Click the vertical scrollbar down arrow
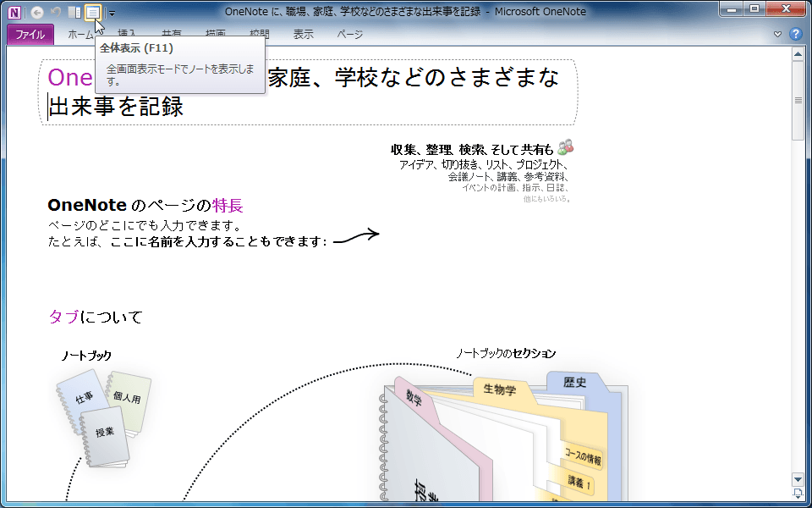 pyautogui.click(x=798, y=479)
